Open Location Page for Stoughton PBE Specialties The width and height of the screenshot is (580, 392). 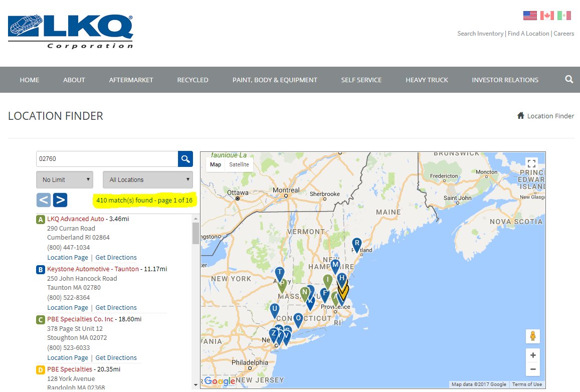coord(68,357)
